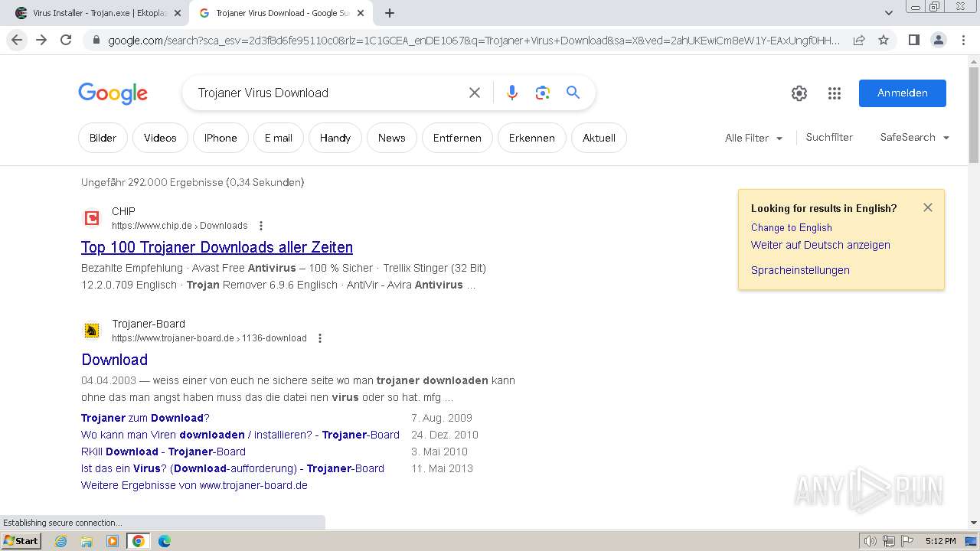Reload the current page
The width and height of the screenshot is (980, 551).
pyautogui.click(x=66, y=40)
